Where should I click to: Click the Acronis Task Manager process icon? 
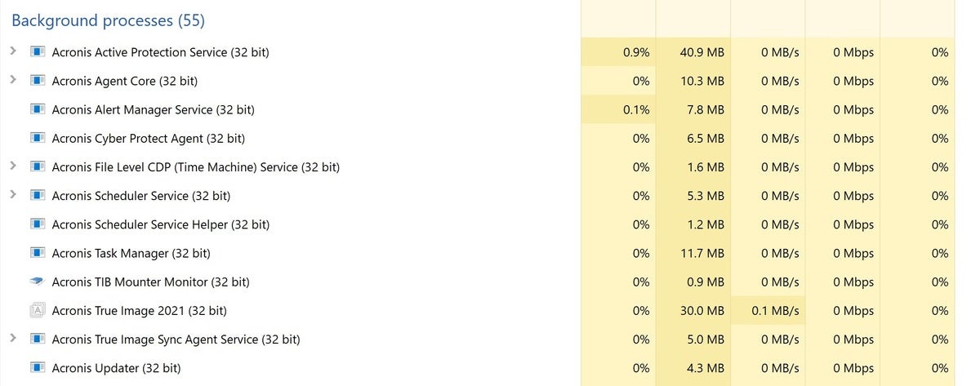37,253
